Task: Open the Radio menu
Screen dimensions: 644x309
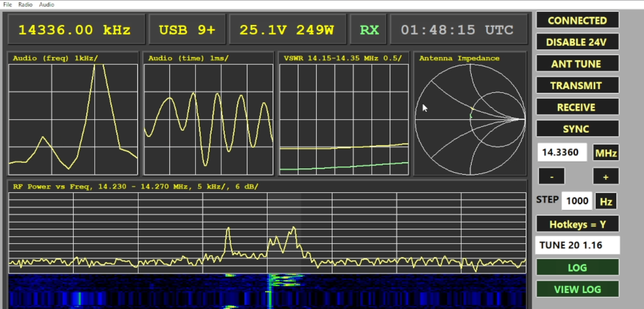Action: 25,4
